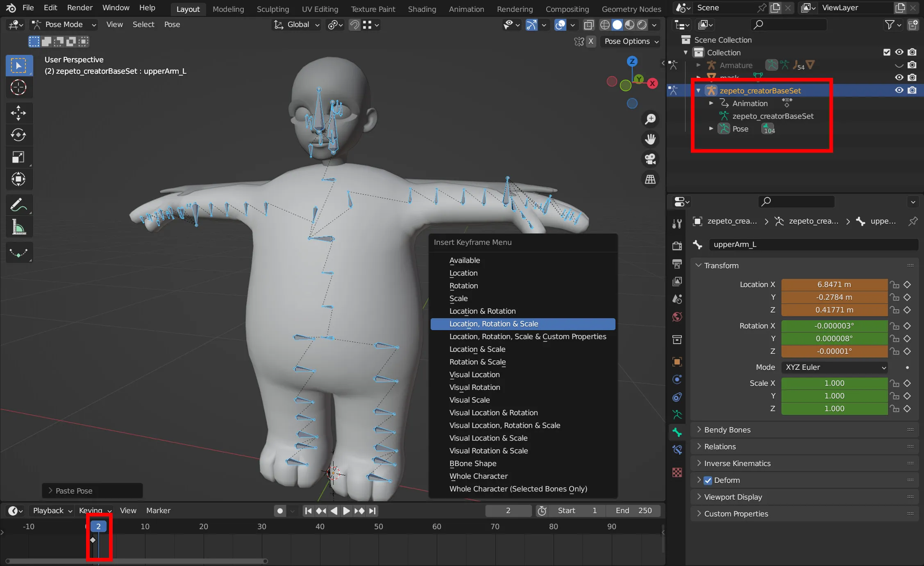This screenshot has width=924, height=566.
Task: Open the Pose menu in header
Action: 172,25
